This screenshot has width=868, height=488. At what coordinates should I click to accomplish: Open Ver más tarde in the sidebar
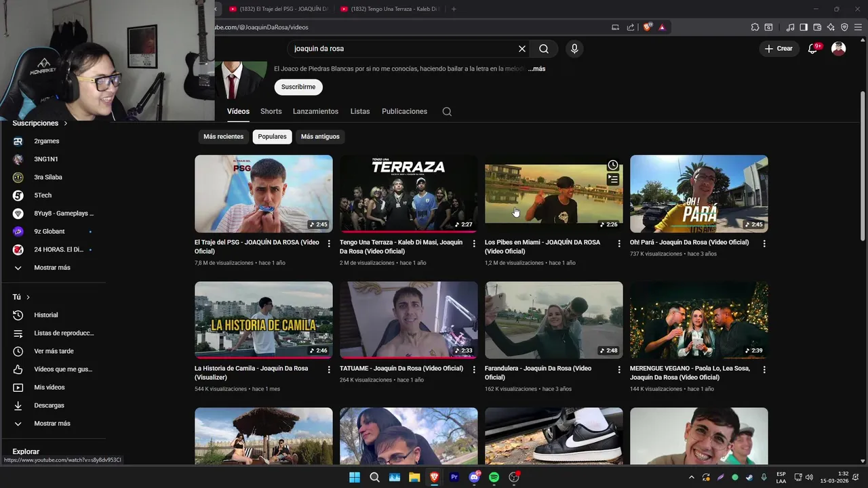(53, 351)
